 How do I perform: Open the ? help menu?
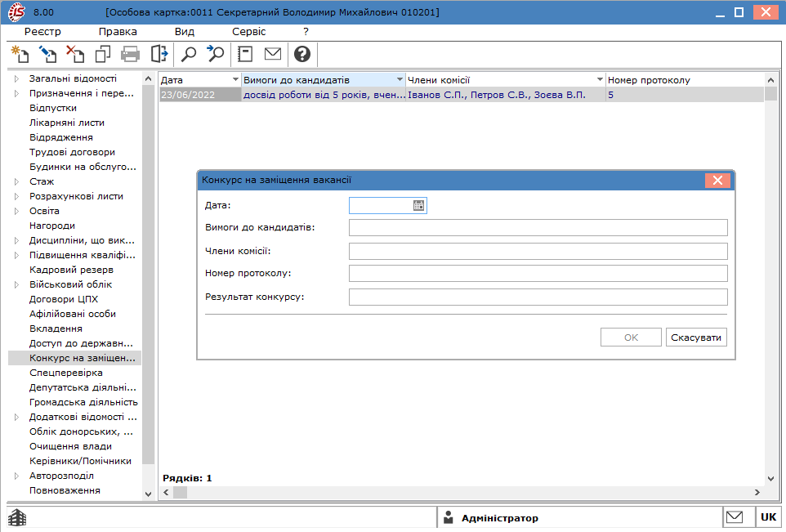point(306,32)
